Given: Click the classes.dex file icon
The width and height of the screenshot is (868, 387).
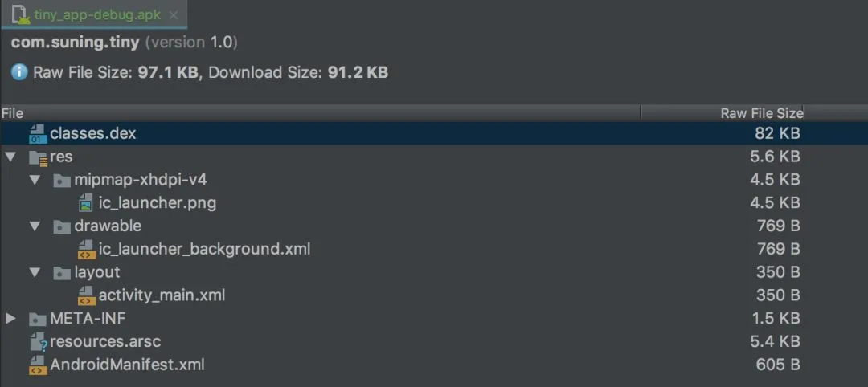Looking at the screenshot, I should tap(38, 134).
